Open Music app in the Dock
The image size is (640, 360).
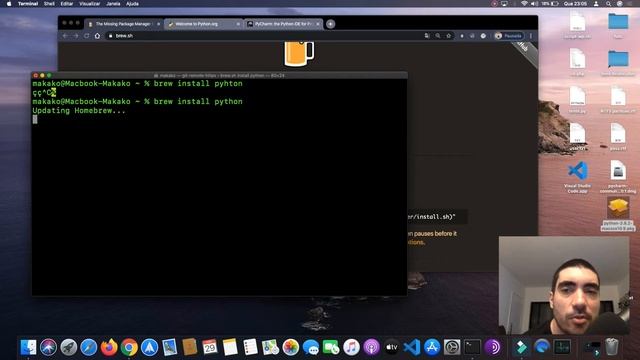coord(351,347)
